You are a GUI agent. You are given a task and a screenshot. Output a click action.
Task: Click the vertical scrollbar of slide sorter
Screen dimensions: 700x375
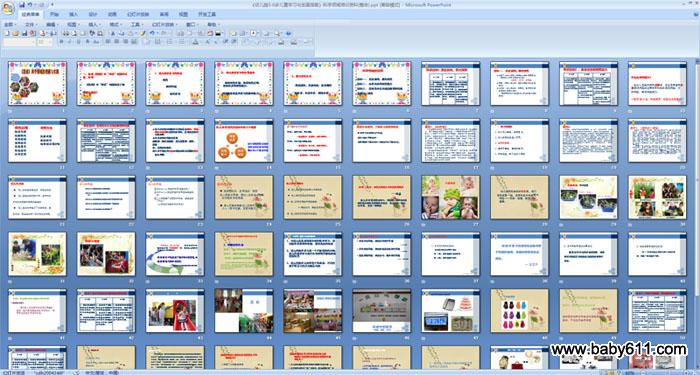697,214
